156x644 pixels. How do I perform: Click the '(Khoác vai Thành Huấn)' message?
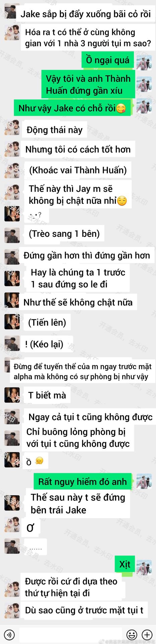coord(78,170)
